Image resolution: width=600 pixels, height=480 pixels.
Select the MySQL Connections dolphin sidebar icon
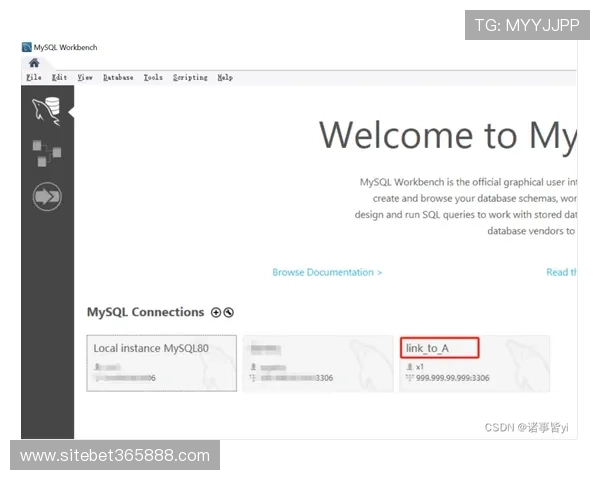pos(46,110)
